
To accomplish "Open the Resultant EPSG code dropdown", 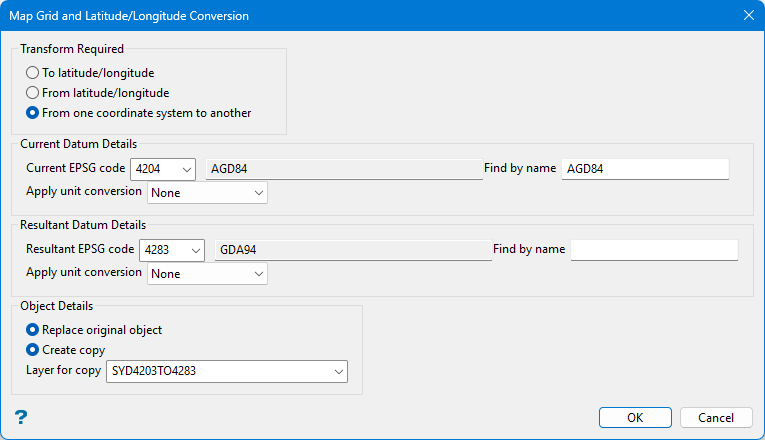I will coord(195,250).
